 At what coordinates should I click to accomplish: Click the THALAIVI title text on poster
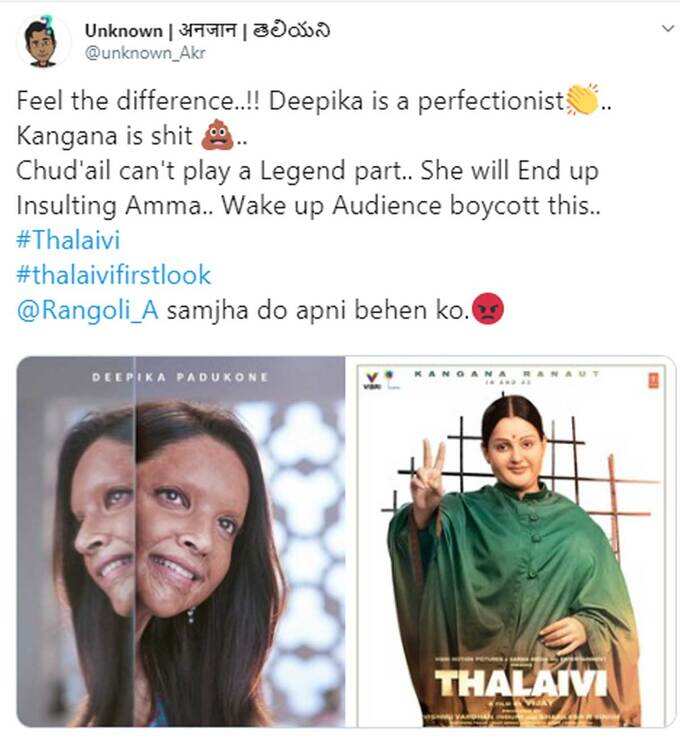[521, 683]
